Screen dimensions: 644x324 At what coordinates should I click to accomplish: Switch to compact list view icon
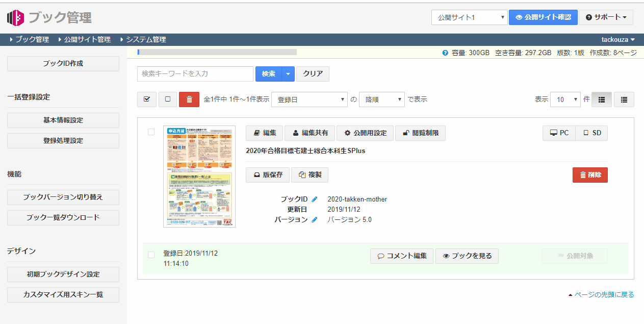click(x=624, y=100)
